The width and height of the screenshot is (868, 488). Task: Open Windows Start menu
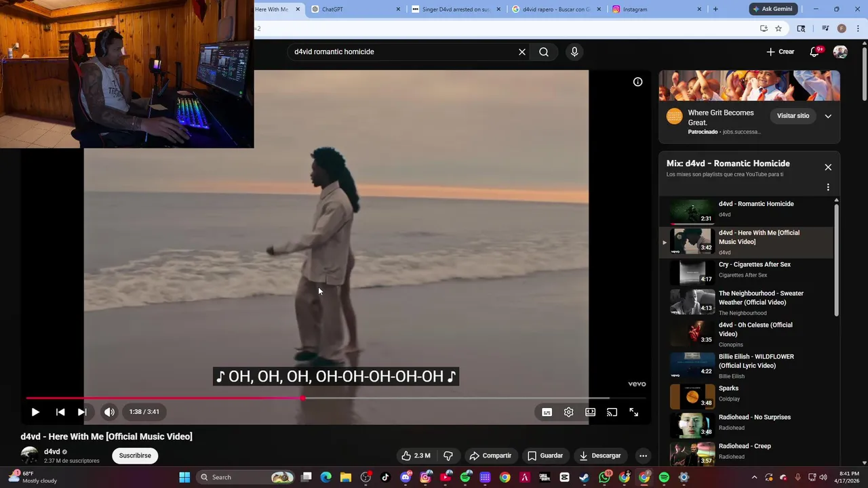coord(184,477)
